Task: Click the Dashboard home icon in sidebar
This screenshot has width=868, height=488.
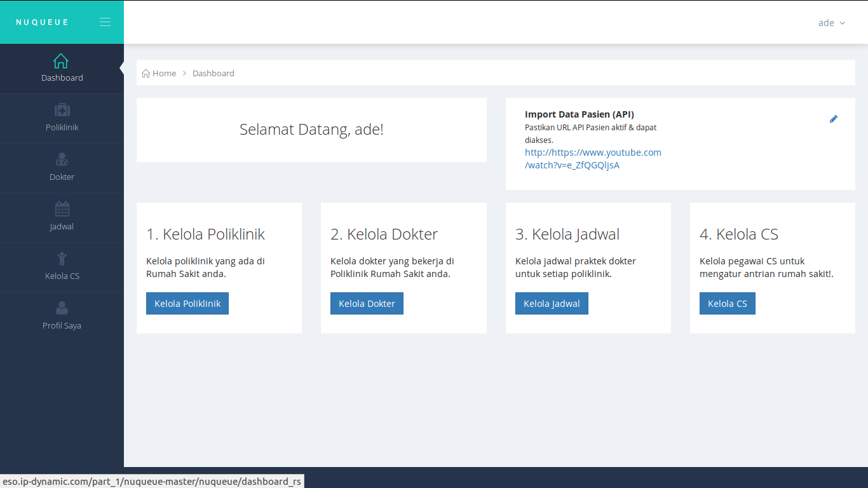Action: tap(61, 61)
